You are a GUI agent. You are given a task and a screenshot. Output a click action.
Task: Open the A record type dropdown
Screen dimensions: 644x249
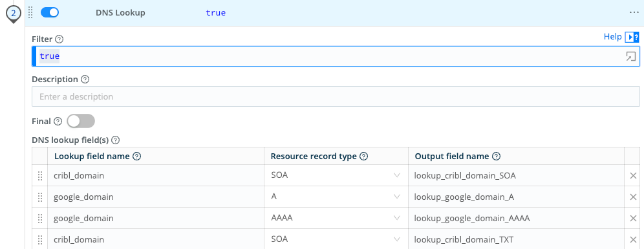(336, 197)
